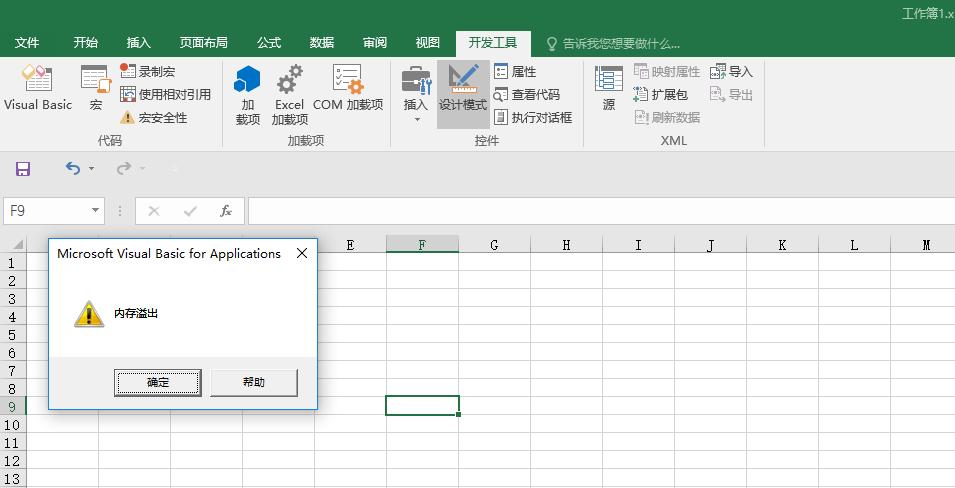Open the 文件 tab
This screenshot has height=488, width=955.
click(27, 43)
